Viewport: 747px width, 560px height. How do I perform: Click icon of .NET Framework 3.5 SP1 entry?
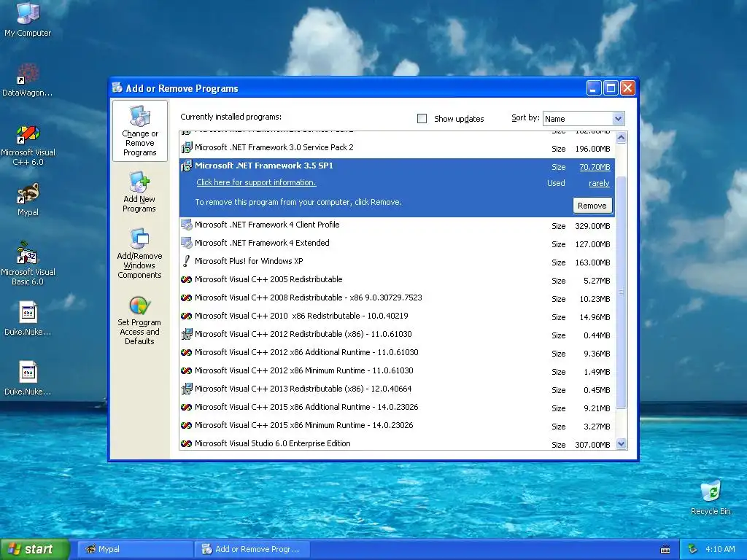click(186, 166)
